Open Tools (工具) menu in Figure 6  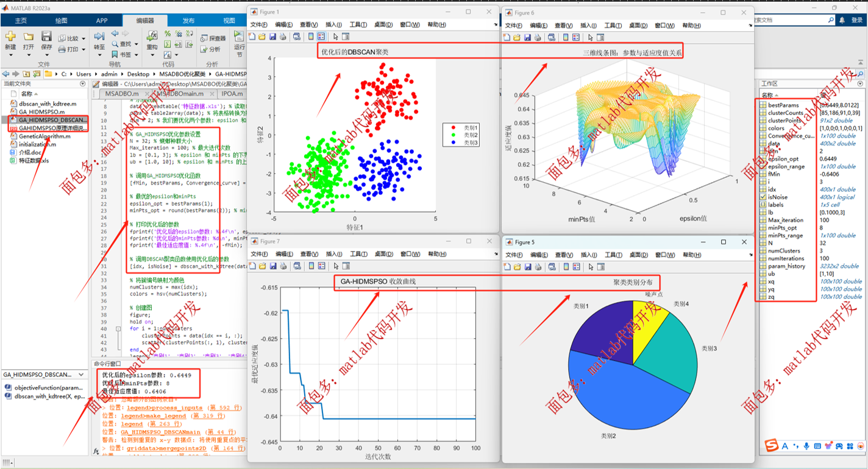[613, 26]
